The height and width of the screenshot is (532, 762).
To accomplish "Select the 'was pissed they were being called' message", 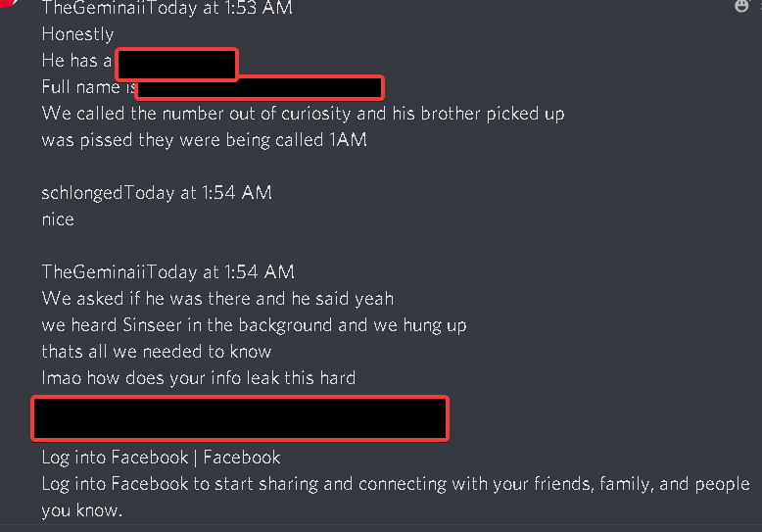I will (x=204, y=140).
